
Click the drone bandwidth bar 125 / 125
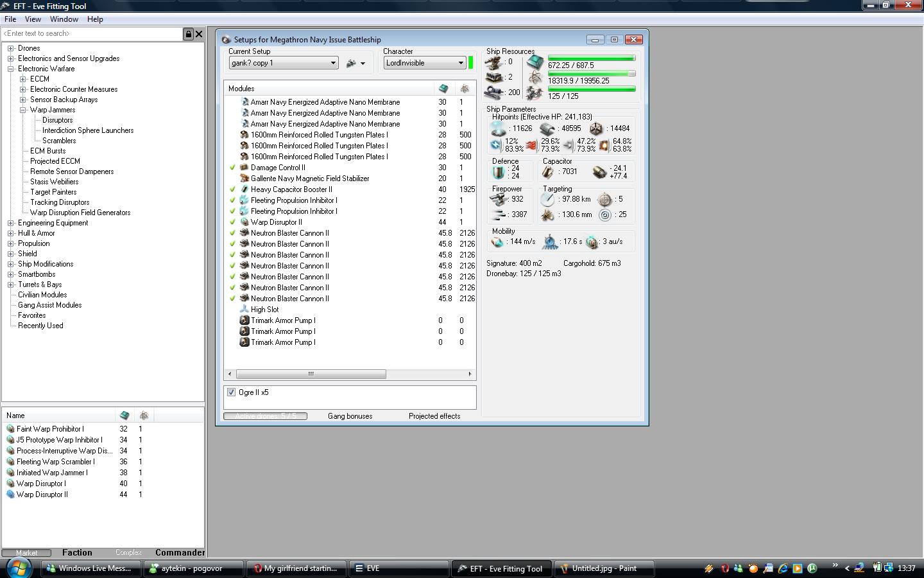[591, 89]
